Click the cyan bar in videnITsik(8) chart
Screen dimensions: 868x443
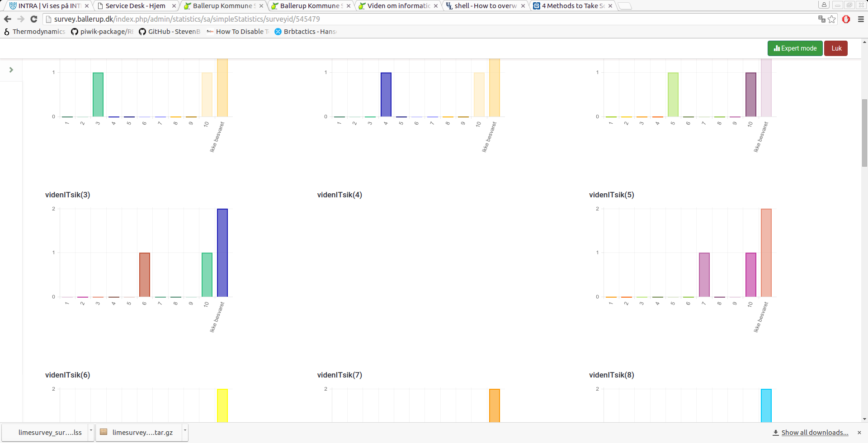click(766, 406)
